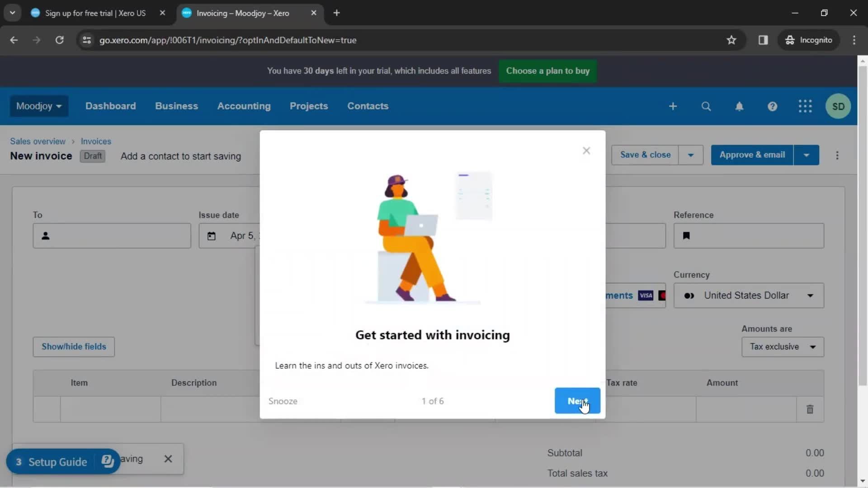Image resolution: width=868 pixels, height=488 pixels.
Task: Expand the Approve & email options arrow
Action: [x=807, y=155]
